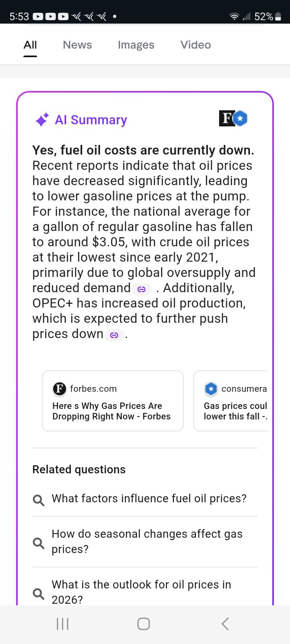The height and width of the screenshot is (644, 290).
Task: Select the All results tab
Action: click(30, 45)
